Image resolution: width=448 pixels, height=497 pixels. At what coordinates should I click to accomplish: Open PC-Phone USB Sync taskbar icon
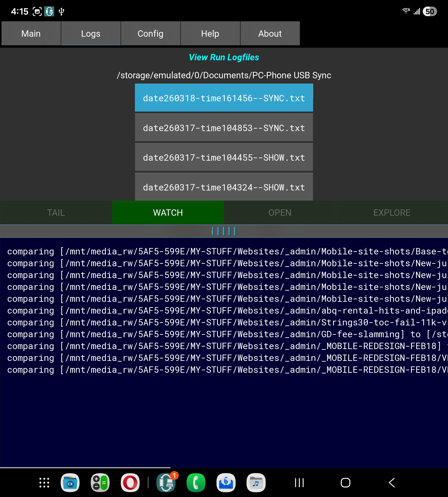click(x=166, y=483)
